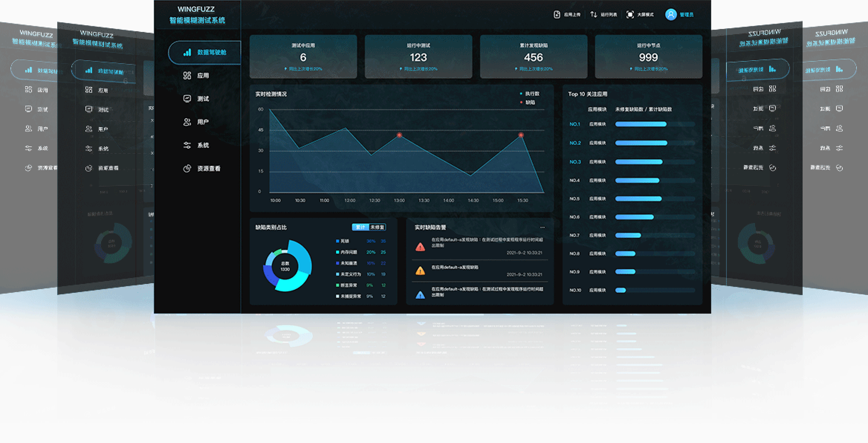Click the 应用上传 upload file icon
This screenshot has width=868, height=443.
coord(557,14)
